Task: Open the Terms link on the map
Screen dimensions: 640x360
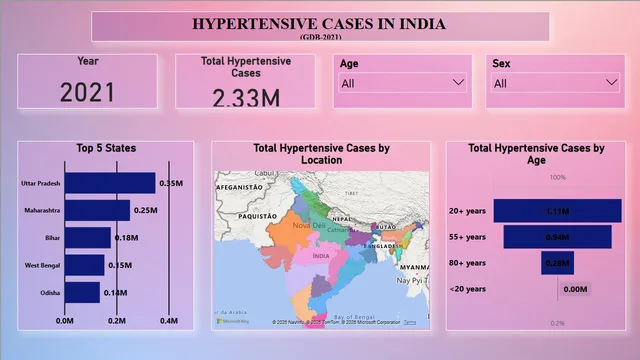Action: pos(410,322)
